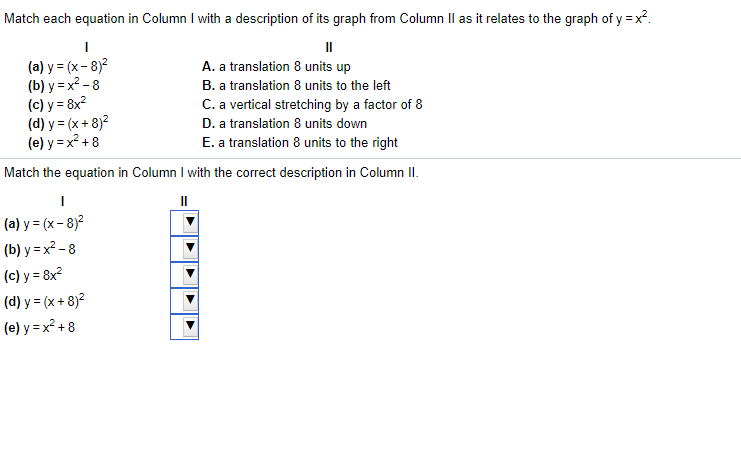The width and height of the screenshot is (741, 451).
Task: Click the Column II heading above descriptions list
Action: [329, 47]
